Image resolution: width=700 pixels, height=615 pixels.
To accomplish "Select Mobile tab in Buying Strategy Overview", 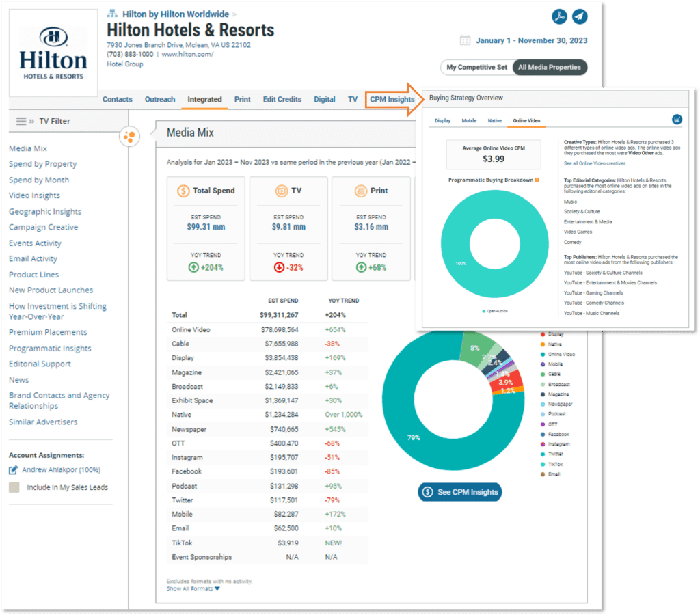I will pyautogui.click(x=469, y=120).
